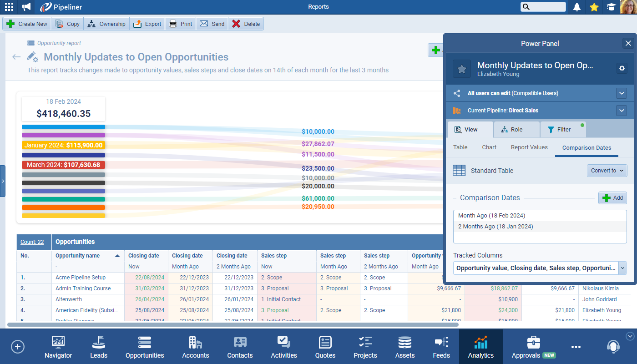637x364 pixels.
Task: Open the notifications bell
Action: (x=577, y=7)
